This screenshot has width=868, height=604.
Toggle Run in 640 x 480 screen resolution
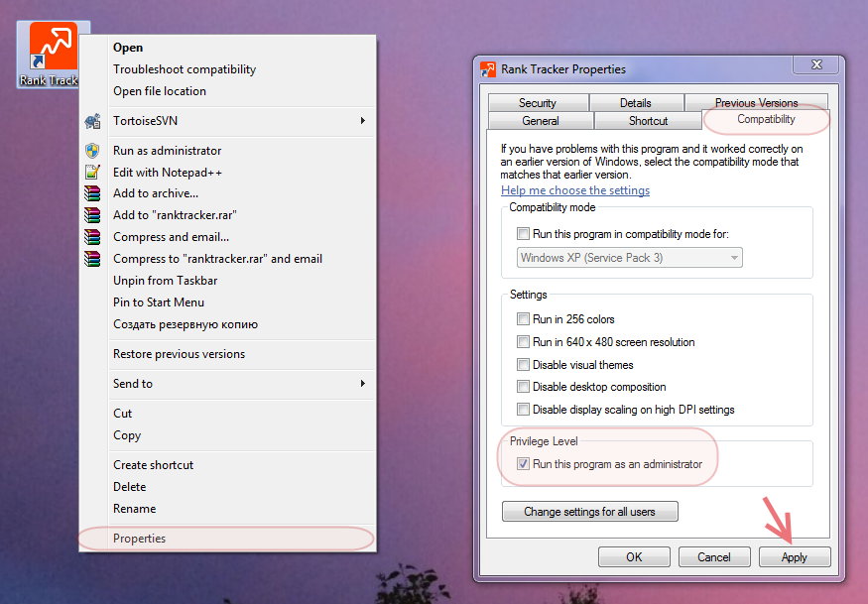pyautogui.click(x=523, y=341)
